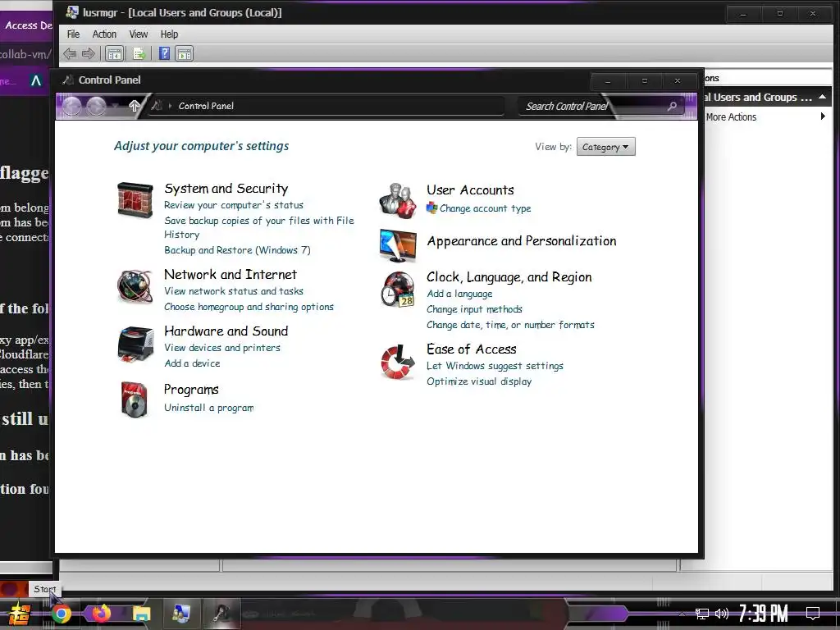
Task: Click Control Panel address bar breadcrumb
Action: (206, 106)
